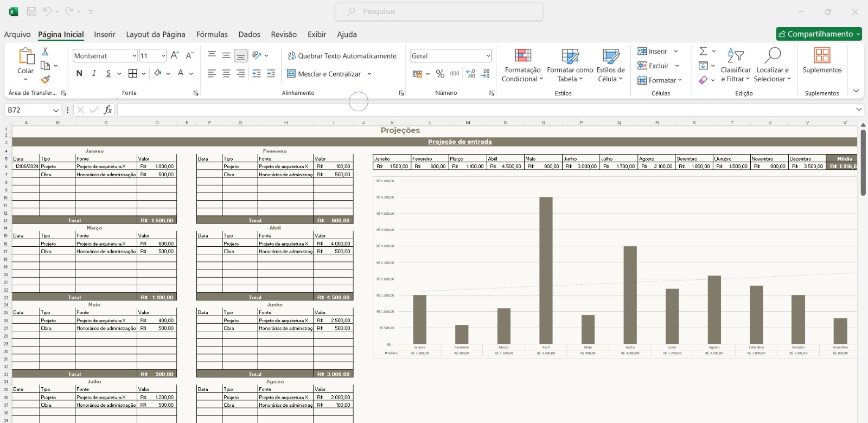Click the AutoSum sigma icon
The height and width of the screenshot is (423, 868).
click(703, 51)
